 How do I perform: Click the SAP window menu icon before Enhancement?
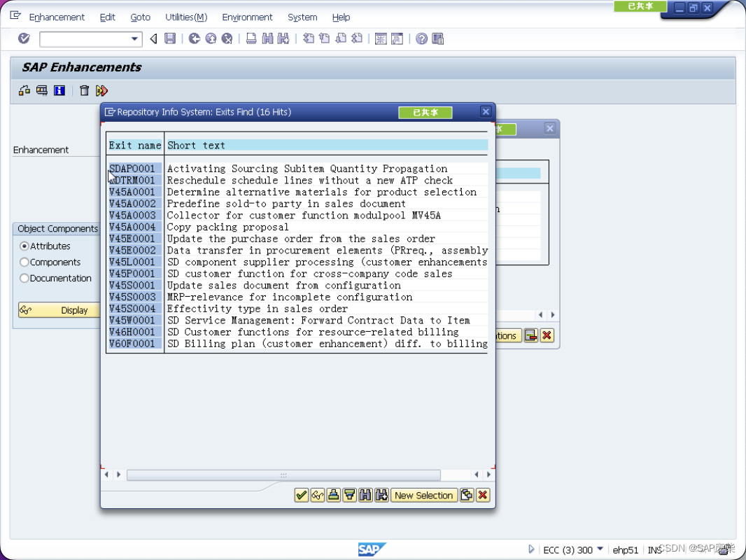[x=15, y=15]
